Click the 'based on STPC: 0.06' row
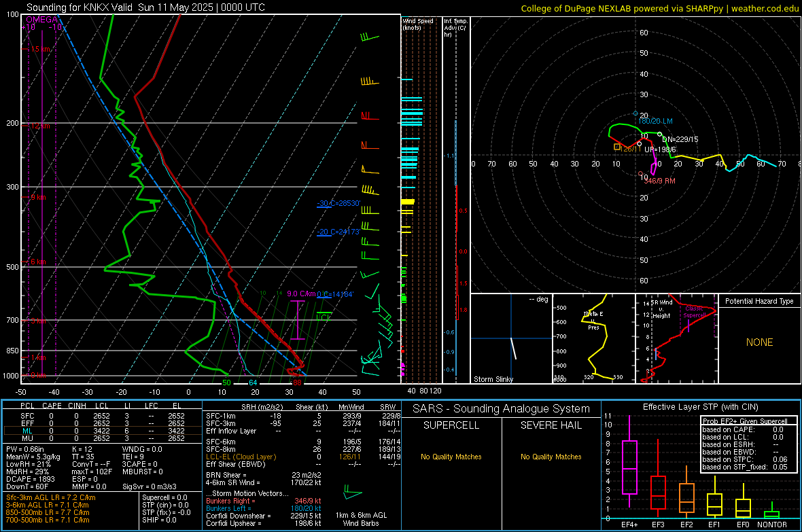Screen dimensions: 802x532 745,459
